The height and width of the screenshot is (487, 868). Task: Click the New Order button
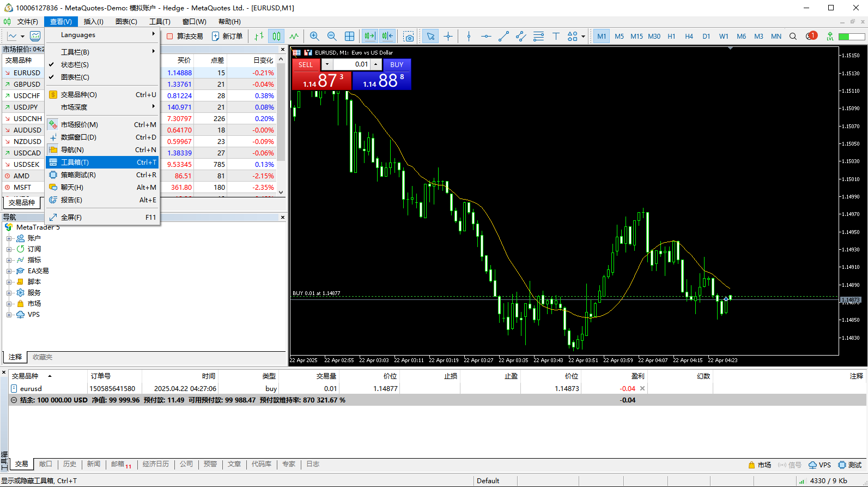[227, 36]
